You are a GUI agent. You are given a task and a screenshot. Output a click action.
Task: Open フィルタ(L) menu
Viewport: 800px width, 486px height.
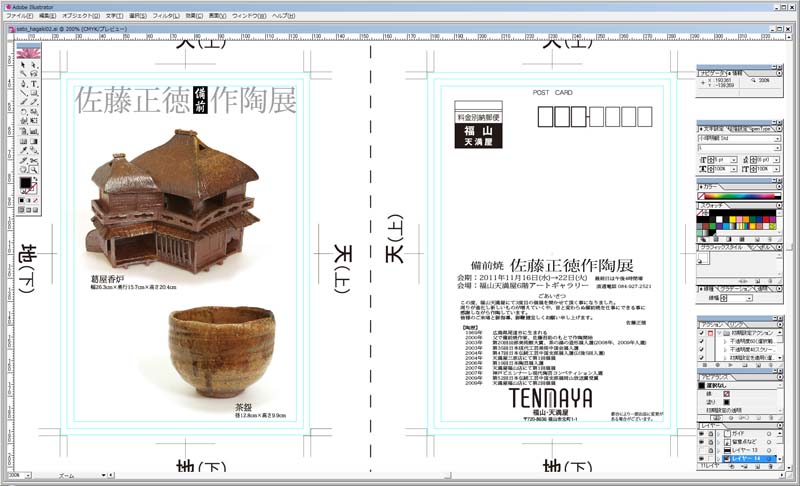tap(166, 16)
